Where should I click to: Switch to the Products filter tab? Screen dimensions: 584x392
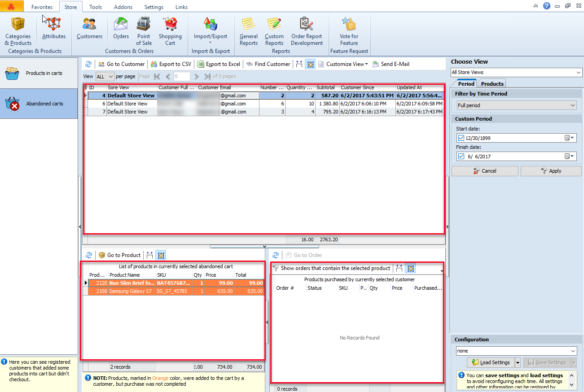tap(492, 84)
